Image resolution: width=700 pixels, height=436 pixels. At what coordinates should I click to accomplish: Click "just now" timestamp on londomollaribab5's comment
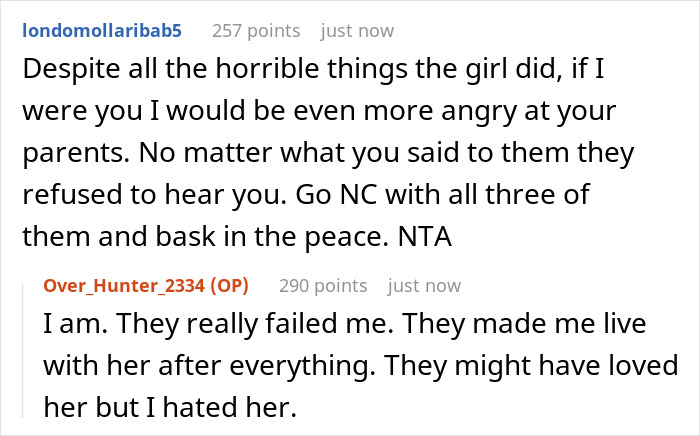[x=357, y=30]
